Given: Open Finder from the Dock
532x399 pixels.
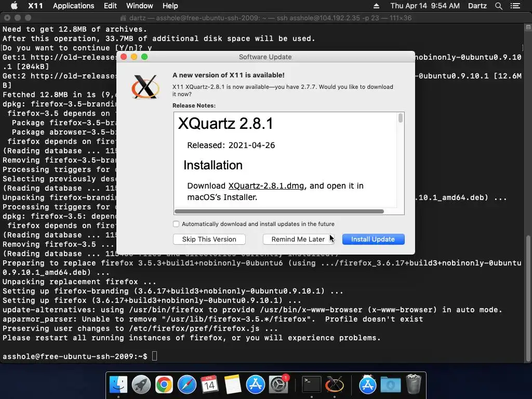Looking at the screenshot, I should tap(118, 385).
